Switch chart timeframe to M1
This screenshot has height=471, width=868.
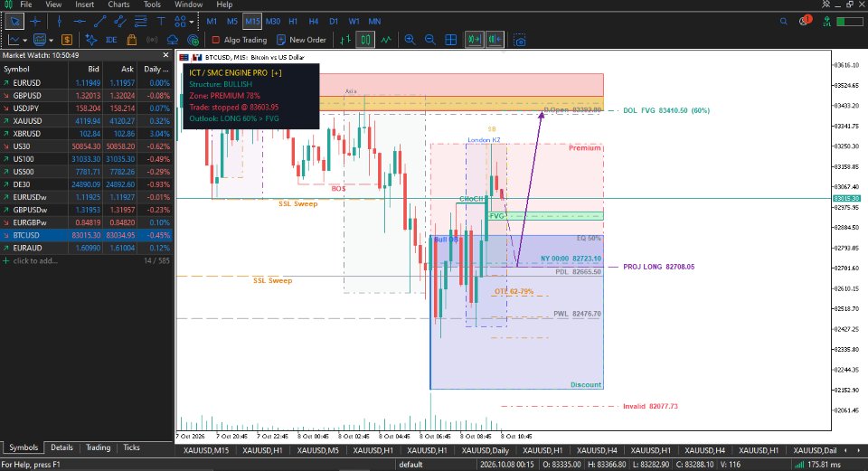tap(212, 22)
